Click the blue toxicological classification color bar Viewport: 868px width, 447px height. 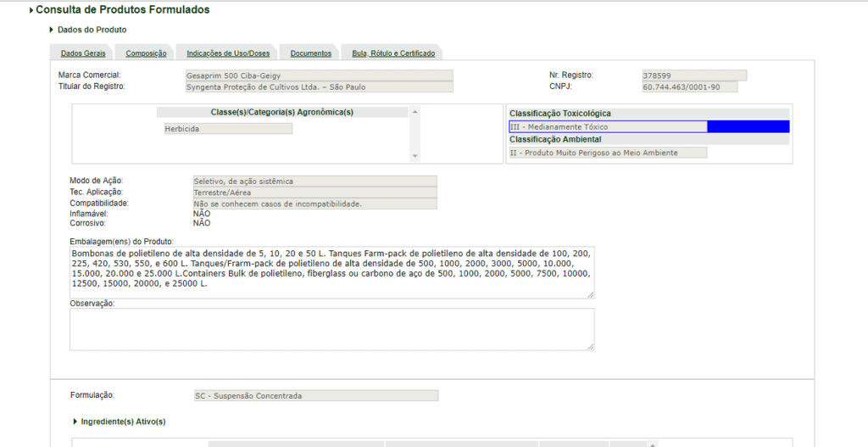click(748, 126)
